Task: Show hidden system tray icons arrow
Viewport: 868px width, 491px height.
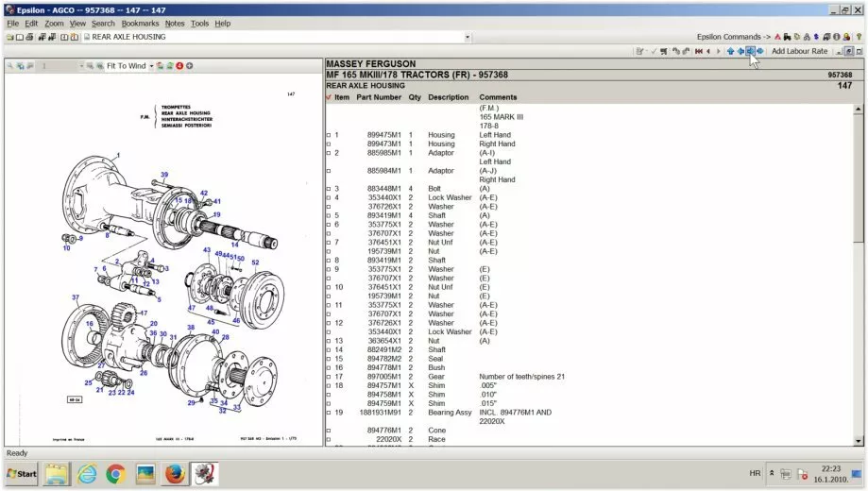Action: click(x=772, y=473)
